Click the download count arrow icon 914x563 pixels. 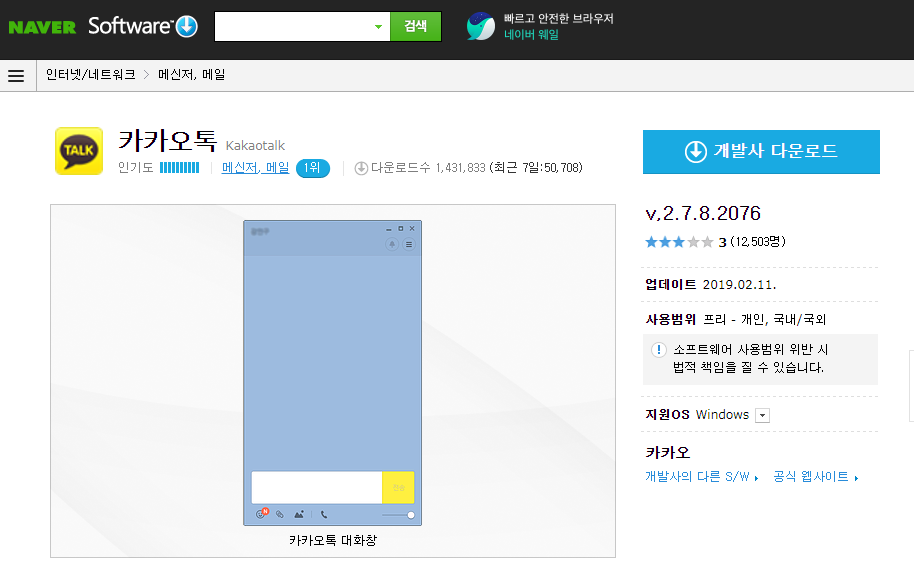coord(361,168)
